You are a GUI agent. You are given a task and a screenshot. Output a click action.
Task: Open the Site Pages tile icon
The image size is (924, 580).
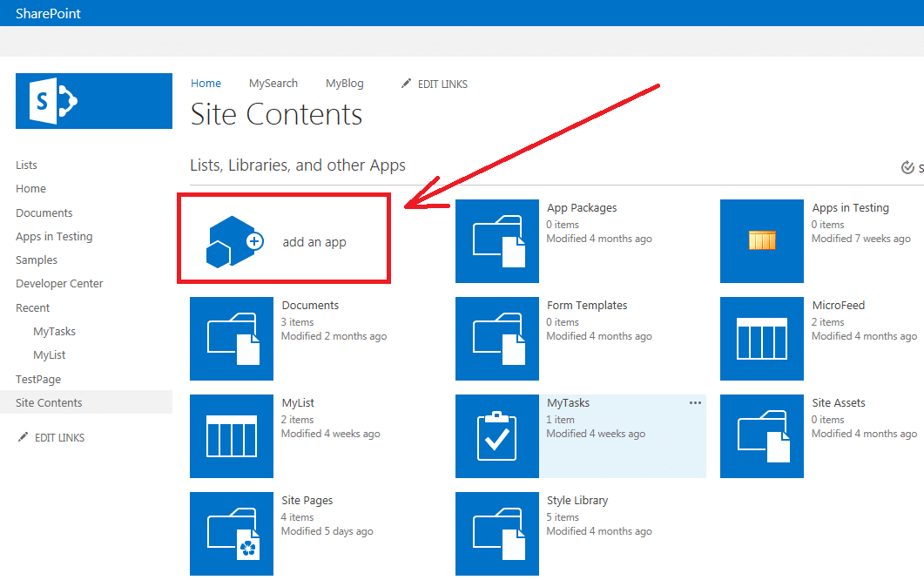(x=232, y=534)
